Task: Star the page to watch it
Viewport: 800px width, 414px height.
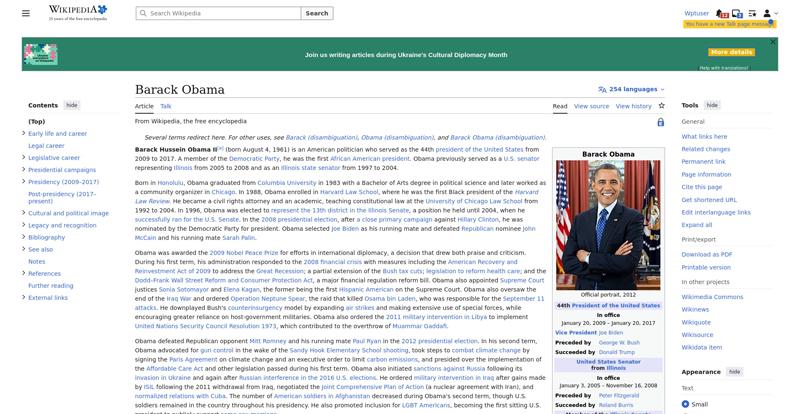Action: pyautogui.click(x=662, y=106)
